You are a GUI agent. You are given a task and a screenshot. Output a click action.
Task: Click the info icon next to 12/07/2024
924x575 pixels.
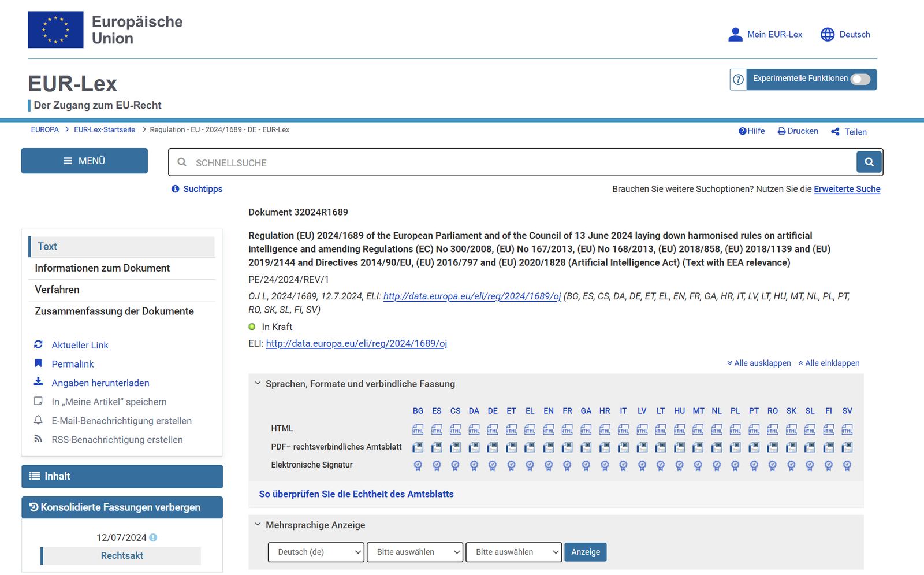click(x=153, y=537)
